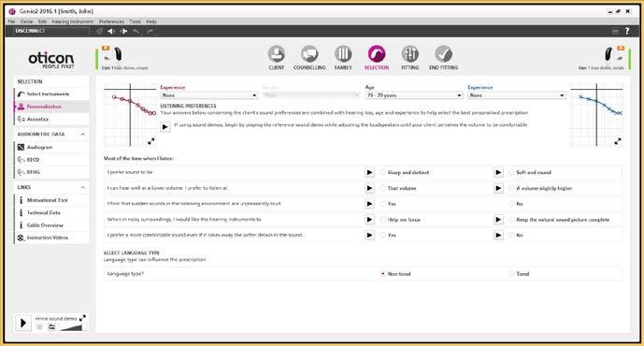
Task: Click the help question mark icon
Action: 627,31
